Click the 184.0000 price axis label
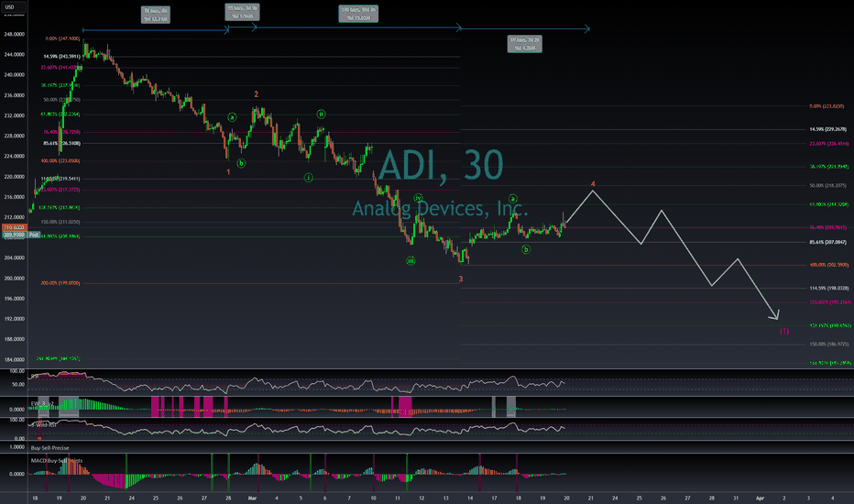This screenshot has width=854, height=504. coord(14,359)
